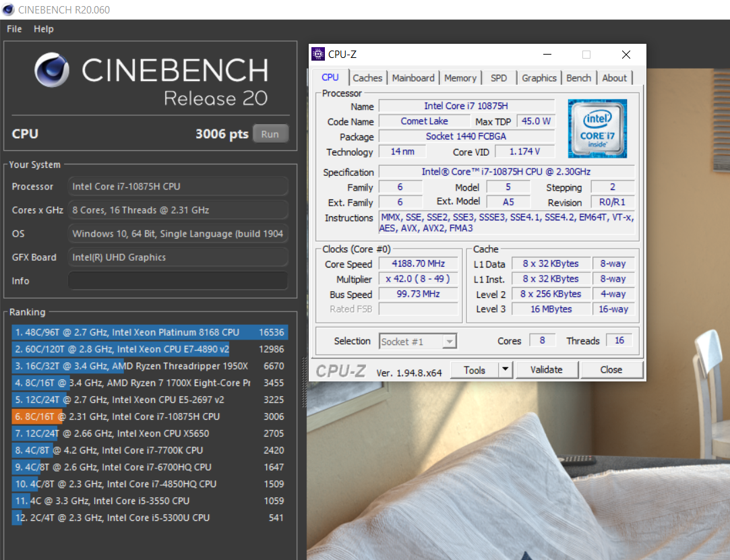Click the 3006 pts CPU score
The width and height of the screenshot is (730, 560).
coord(222,134)
